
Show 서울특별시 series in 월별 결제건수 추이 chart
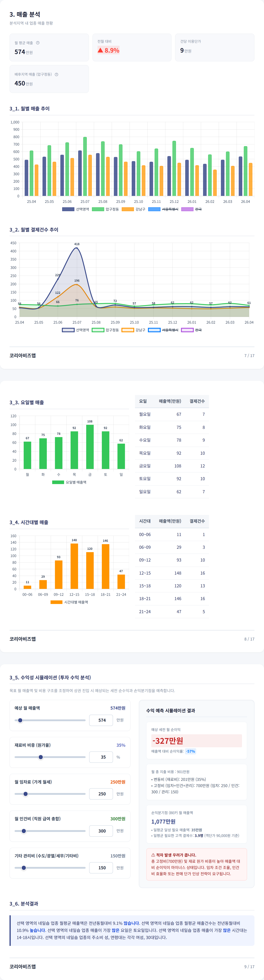(163, 330)
